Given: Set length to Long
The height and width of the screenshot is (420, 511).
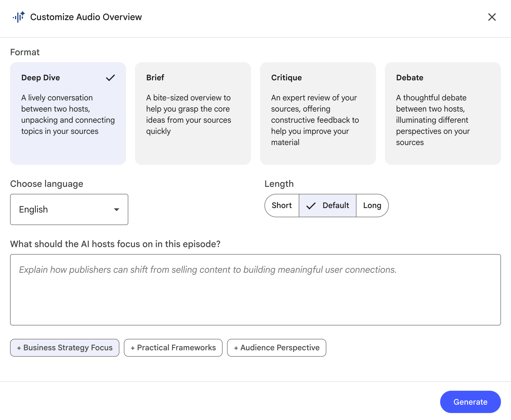Looking at the screenshot, I should pyautogui.click(x=372, y=206).
